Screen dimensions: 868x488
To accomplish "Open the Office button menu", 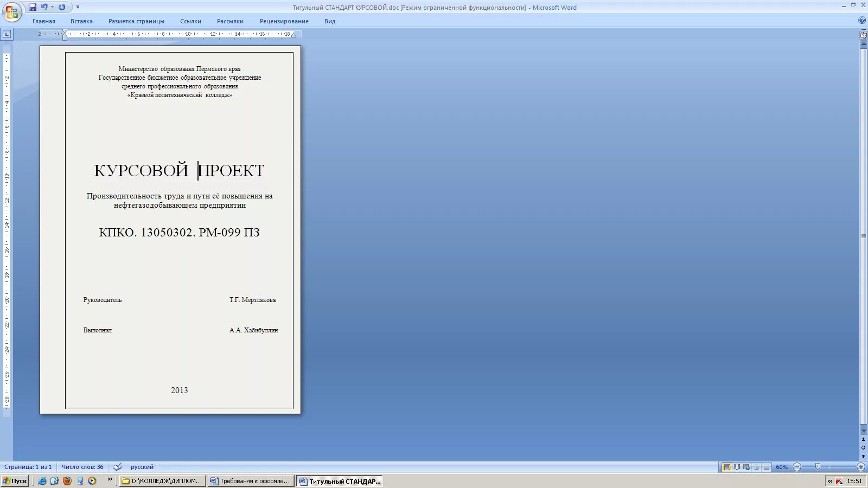I will pyautogui.click(x=12, y=12).
